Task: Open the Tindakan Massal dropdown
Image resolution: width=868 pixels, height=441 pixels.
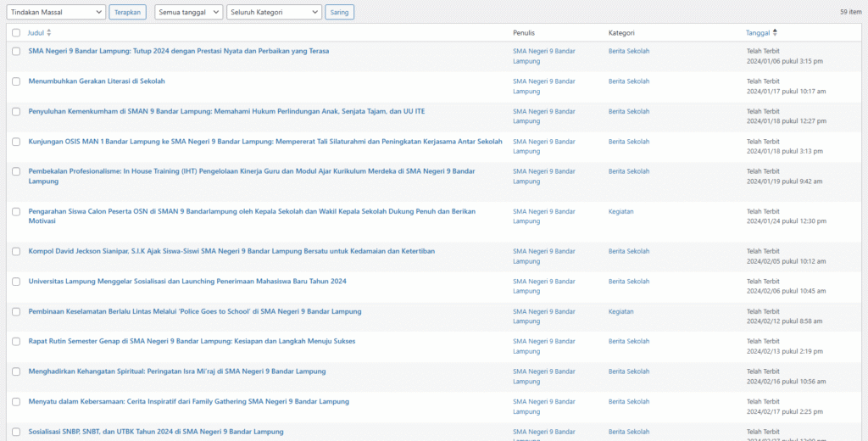Action: click(x=56, y=12)
